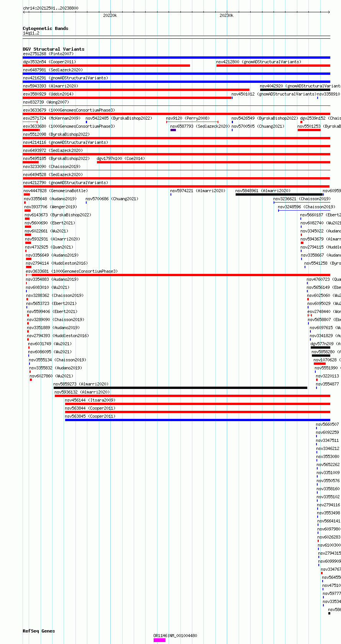Click the nsv3355648 (Audano2019) label

(x=50, y=199)
